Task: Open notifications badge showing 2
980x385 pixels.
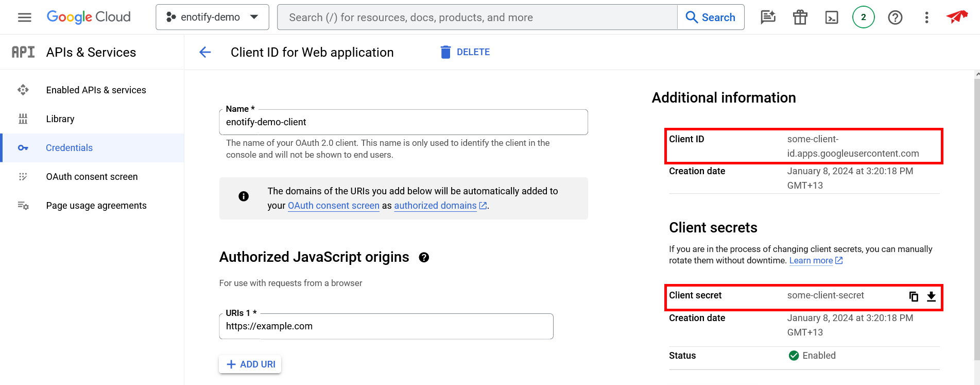Action: pos(863,18)
